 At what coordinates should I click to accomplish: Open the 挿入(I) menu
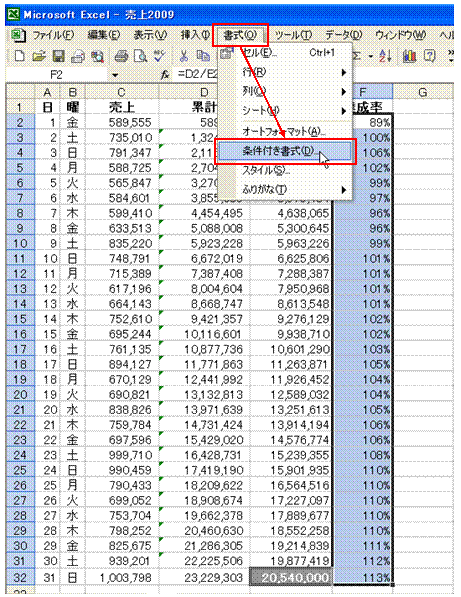[x=195, y=35]
